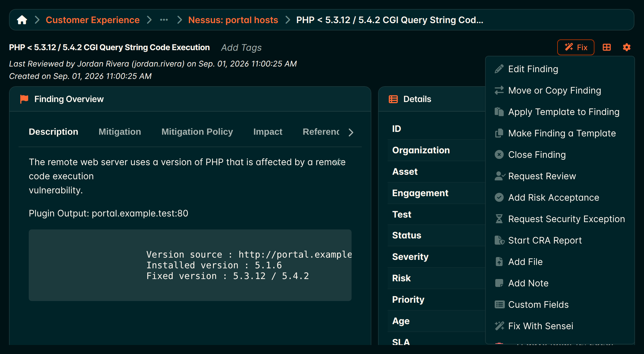The width and height of the screenshot is (644, 354).
Task: Click the Details panel list icon
Action: coord(393,99)
